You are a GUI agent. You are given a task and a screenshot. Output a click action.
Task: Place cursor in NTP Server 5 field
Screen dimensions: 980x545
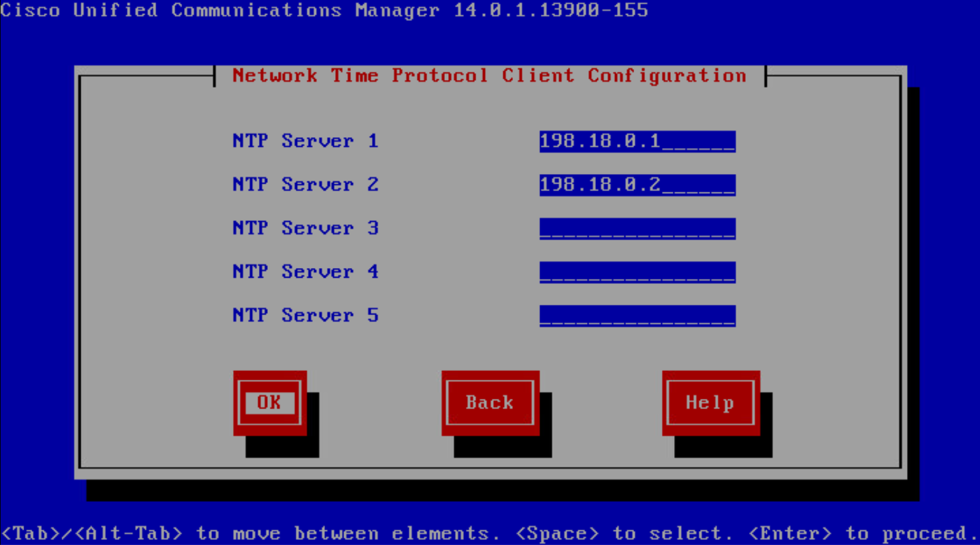(x=637, y=316)
